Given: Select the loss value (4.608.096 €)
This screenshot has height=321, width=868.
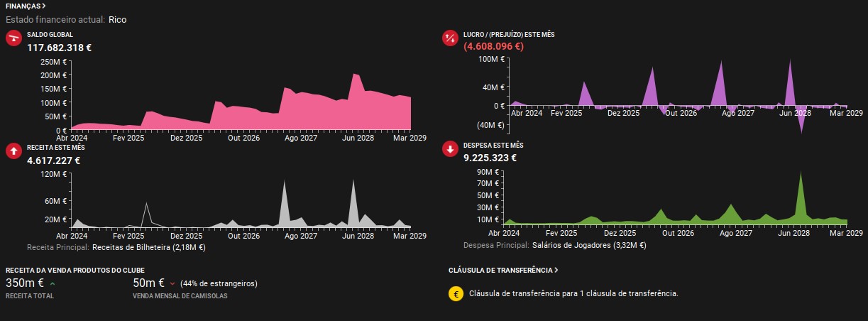Looking at the screenshot, I should tap(493, 47).
